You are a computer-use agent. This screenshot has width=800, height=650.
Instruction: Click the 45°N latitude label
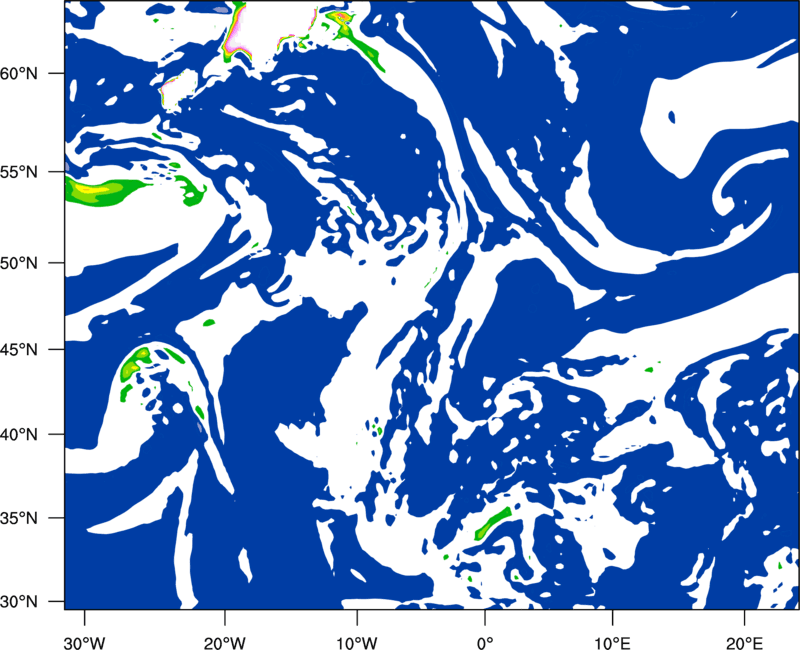point(19,350)
